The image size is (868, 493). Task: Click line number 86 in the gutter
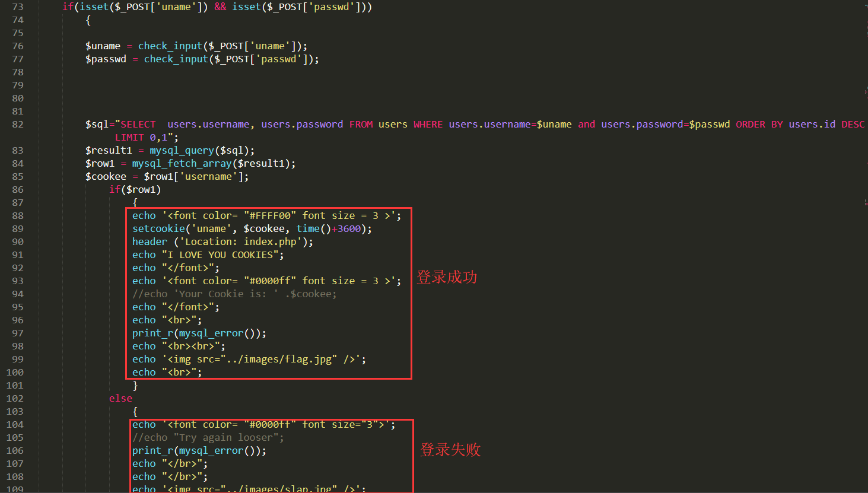pyautogui.click(x=18, y=190)
